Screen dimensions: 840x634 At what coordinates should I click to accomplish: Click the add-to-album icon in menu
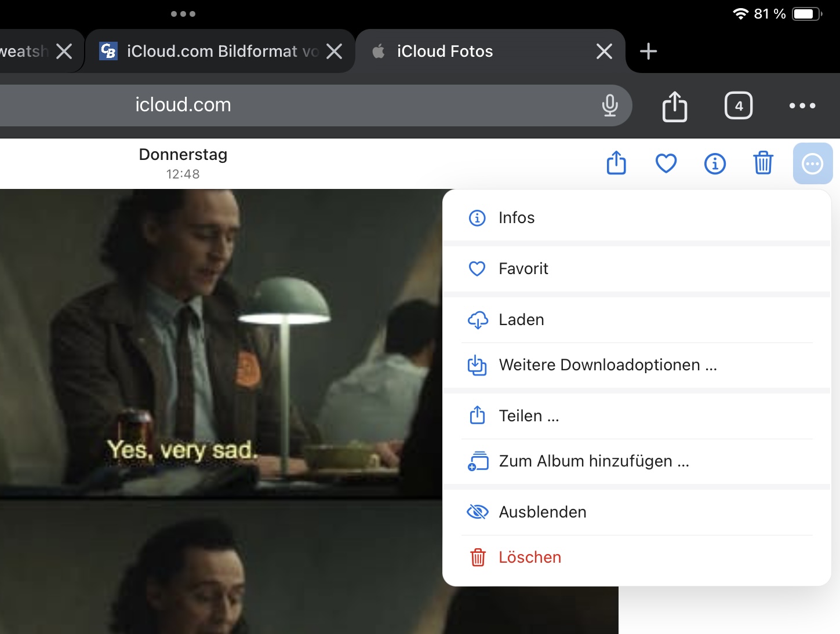pos(478,461)
